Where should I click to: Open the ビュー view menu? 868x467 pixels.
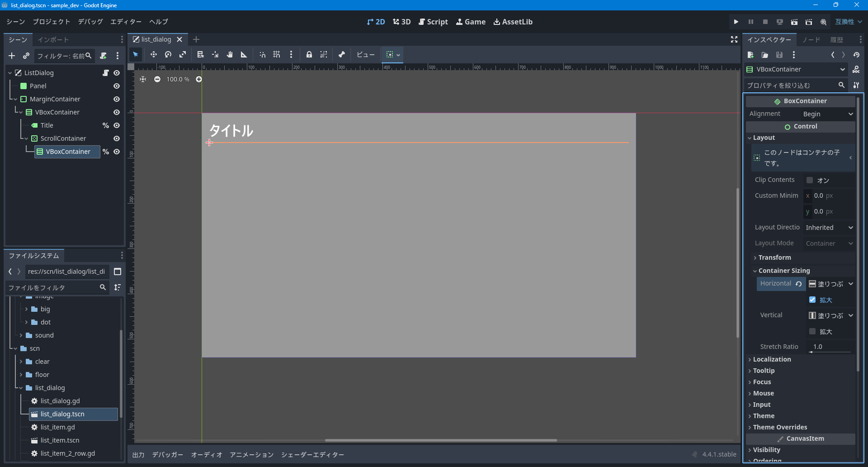point(365,55)
